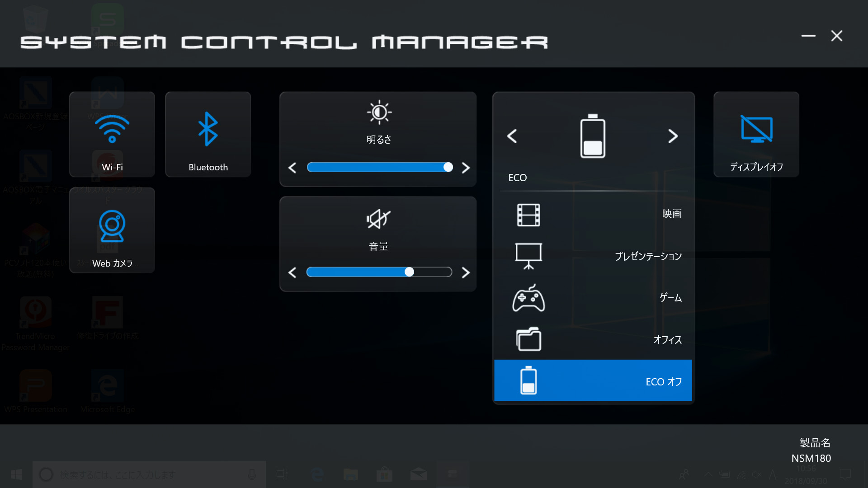Click the right arrow in the ECO panel

(x=673, y=136)
